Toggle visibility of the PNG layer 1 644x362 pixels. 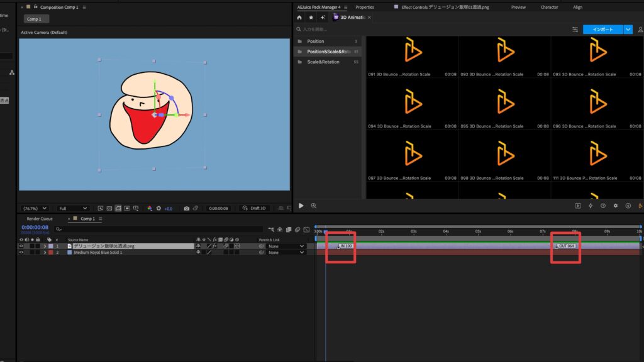(21, 246)
